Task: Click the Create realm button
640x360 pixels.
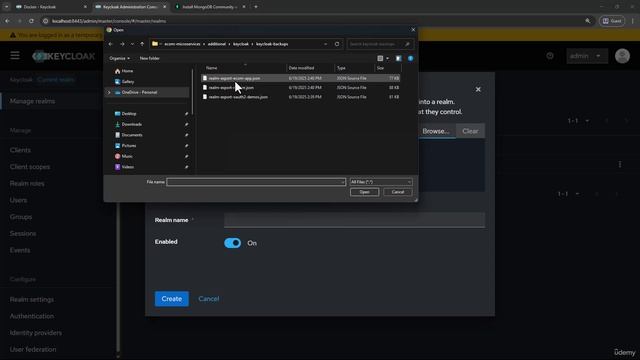Action: (x=171, y=299)
